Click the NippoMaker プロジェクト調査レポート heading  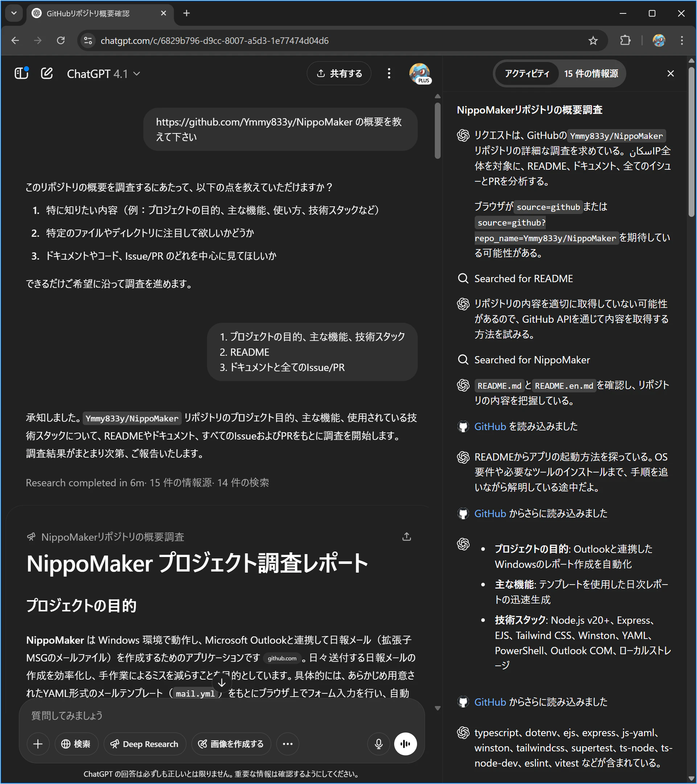(198, 564)
